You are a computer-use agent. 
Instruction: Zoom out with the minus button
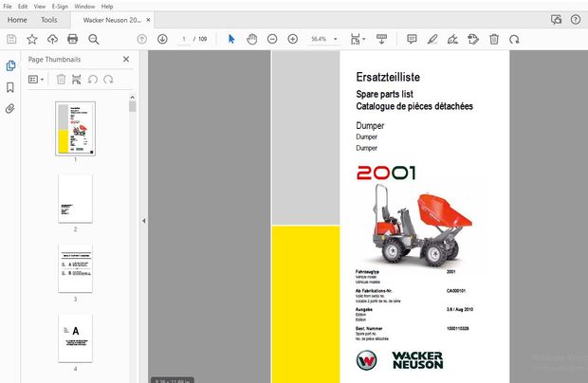pyautogui.click(x=272, y=39)
